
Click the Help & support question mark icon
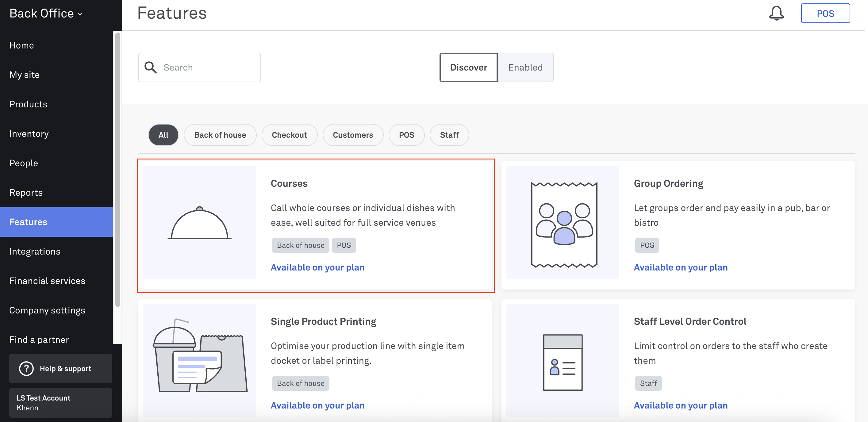point(26,368)
